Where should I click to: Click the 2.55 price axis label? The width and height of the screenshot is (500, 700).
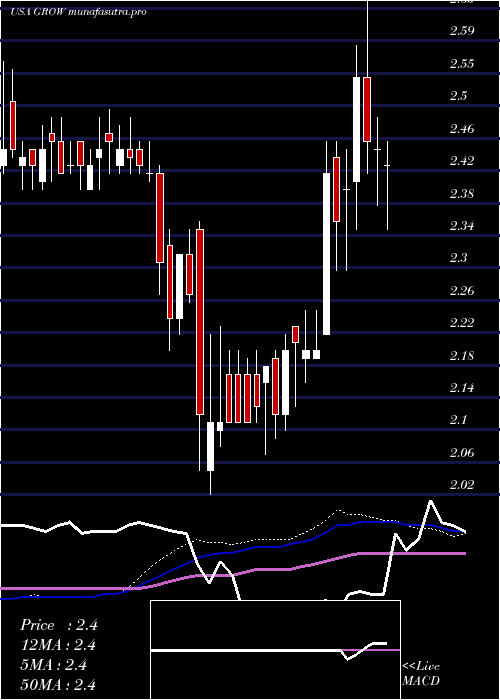[x=462, y=63]
